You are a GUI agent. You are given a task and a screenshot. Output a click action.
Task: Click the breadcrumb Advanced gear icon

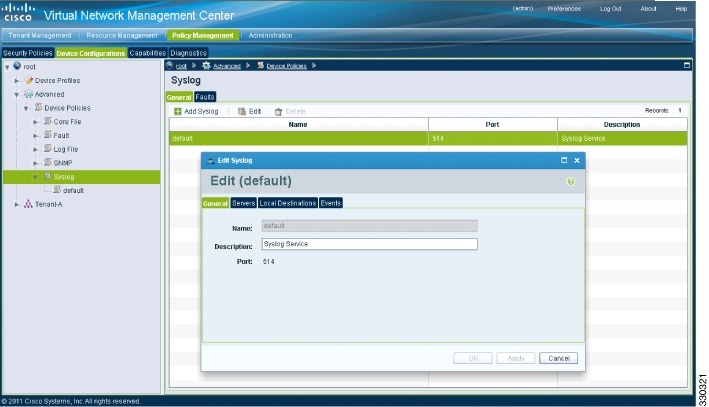tap(206, 65)
